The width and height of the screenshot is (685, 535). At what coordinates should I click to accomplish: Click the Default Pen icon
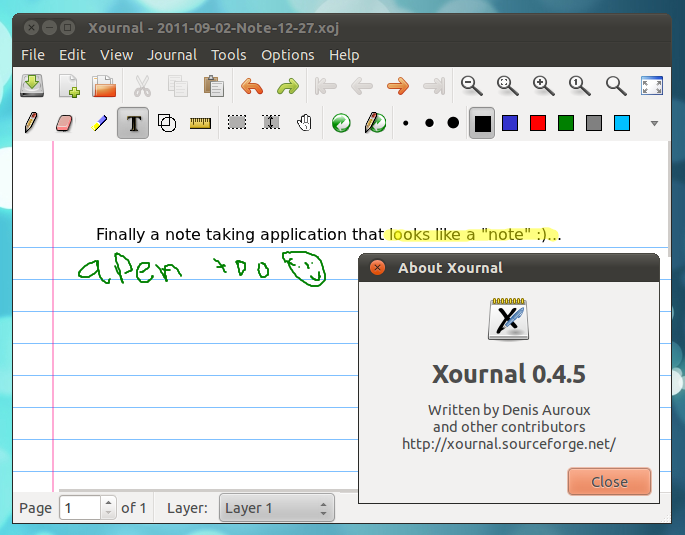(x=375, y=123)
